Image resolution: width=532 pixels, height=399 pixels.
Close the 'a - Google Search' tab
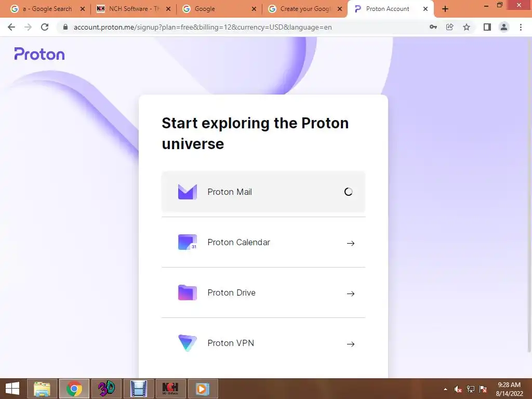(83, 9)
